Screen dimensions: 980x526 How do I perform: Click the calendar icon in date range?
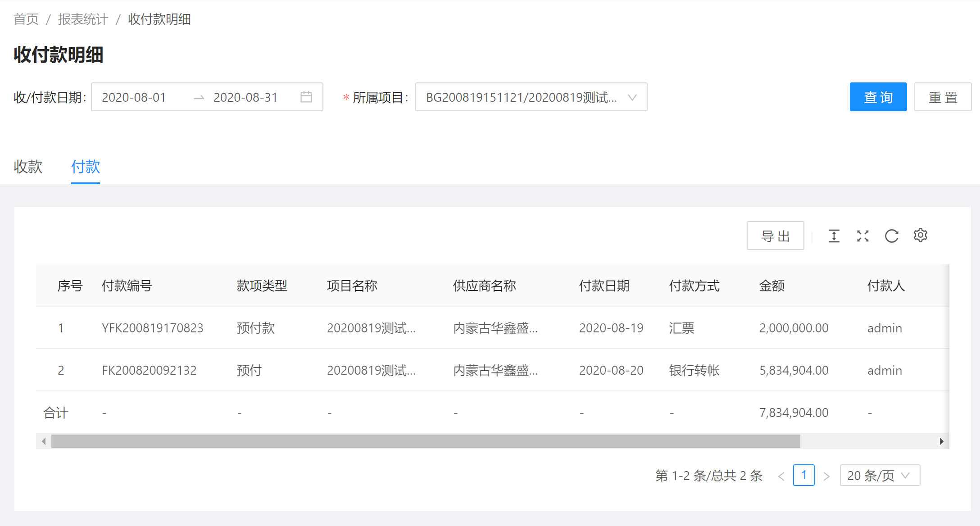click(306, 97)
